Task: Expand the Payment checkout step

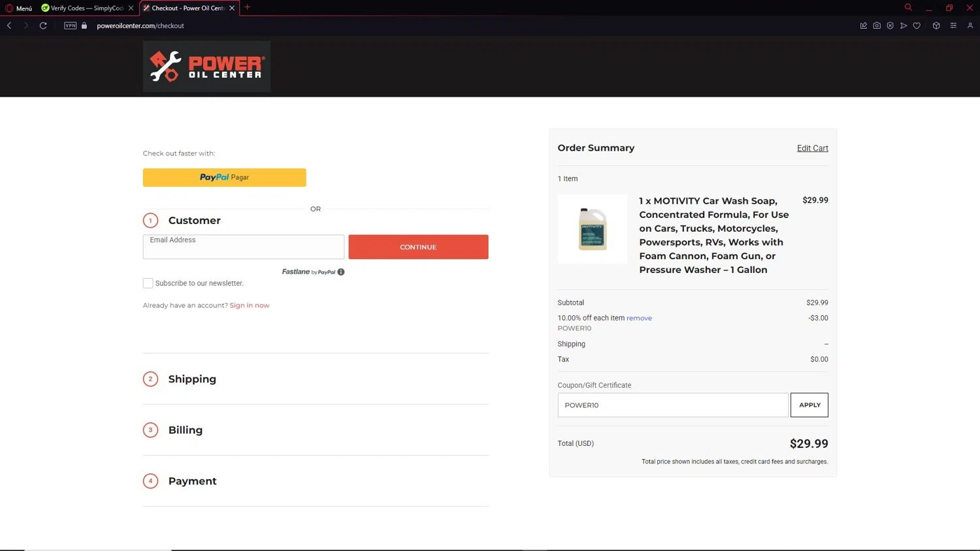Action: coord(192,481)
